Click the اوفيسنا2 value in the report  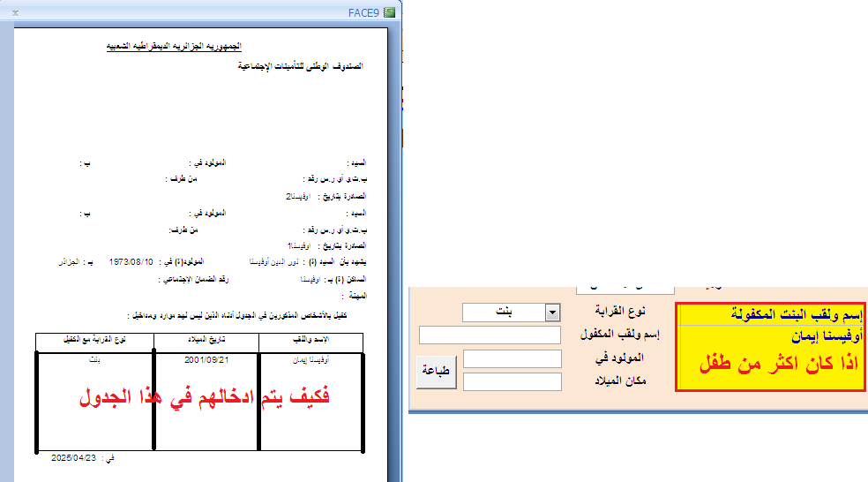tap(298, 197)
